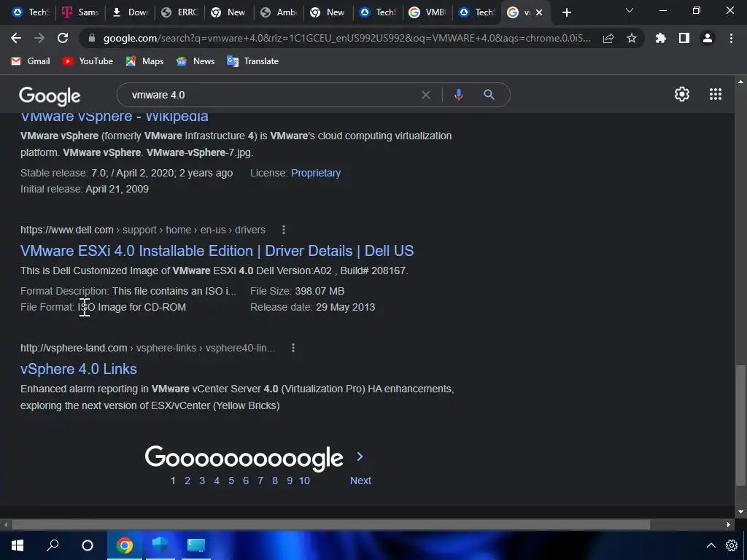This screenshot has width=747, height=560.
Task: Open options for Dell result
Action: pos(284,230)
